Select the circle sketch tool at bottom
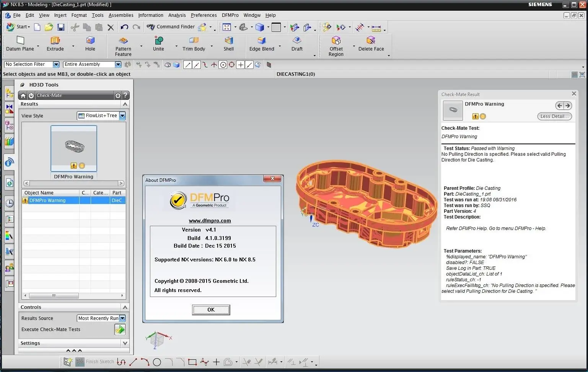588x372 pixels. (x=157, y=362)
